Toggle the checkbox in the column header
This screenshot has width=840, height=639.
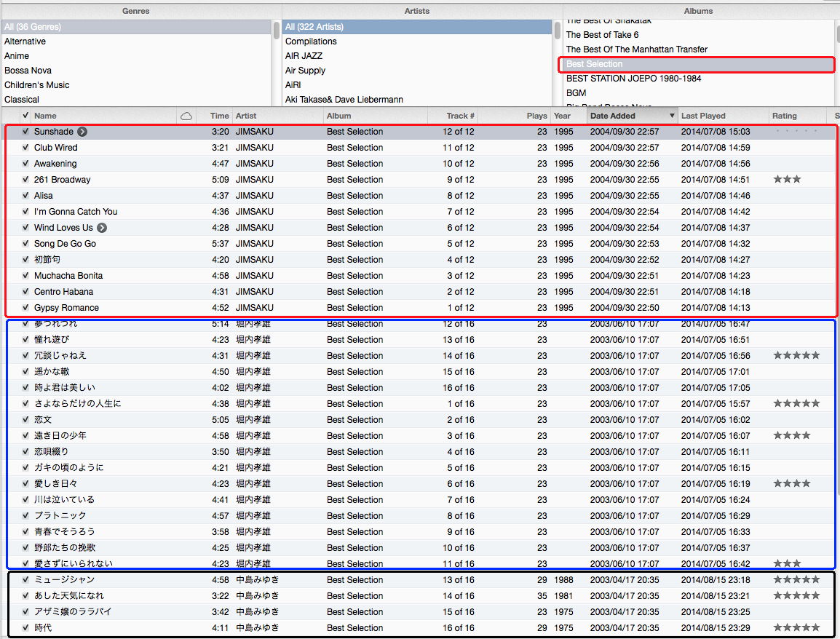coord(25,116)
